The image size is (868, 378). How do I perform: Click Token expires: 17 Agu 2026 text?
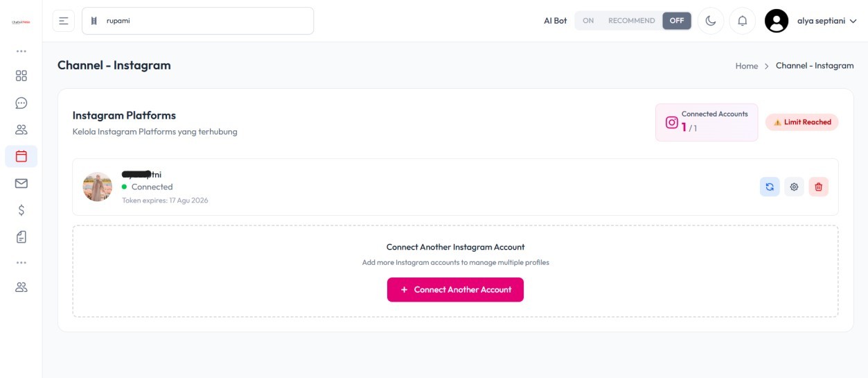tap(165, 200)
